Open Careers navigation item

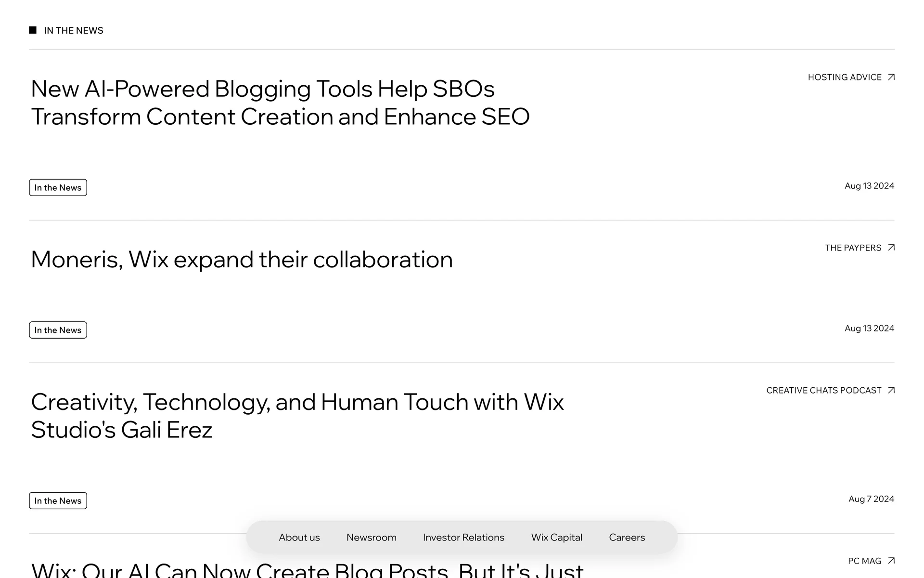(x=627, y=537)
